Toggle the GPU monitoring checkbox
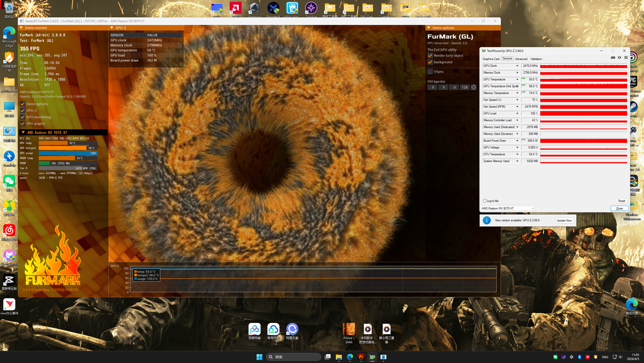 click(x=23, y=117)
